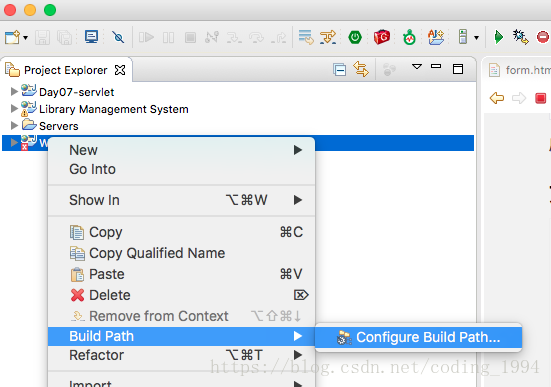Click the green Spring Boot power icon
The image size is (551, 387).
point(355,37)
